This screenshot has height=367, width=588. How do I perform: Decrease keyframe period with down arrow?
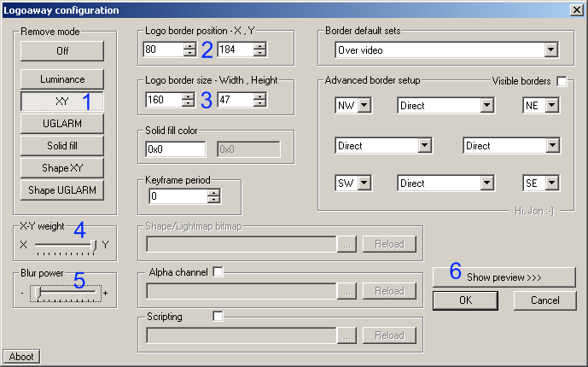tap(213, 200)
